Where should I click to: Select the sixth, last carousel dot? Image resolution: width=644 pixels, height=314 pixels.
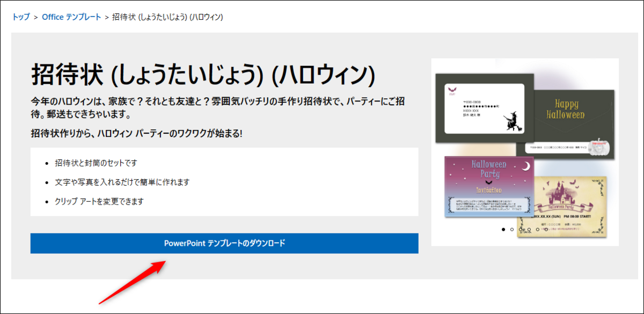(x=546, y=229)
